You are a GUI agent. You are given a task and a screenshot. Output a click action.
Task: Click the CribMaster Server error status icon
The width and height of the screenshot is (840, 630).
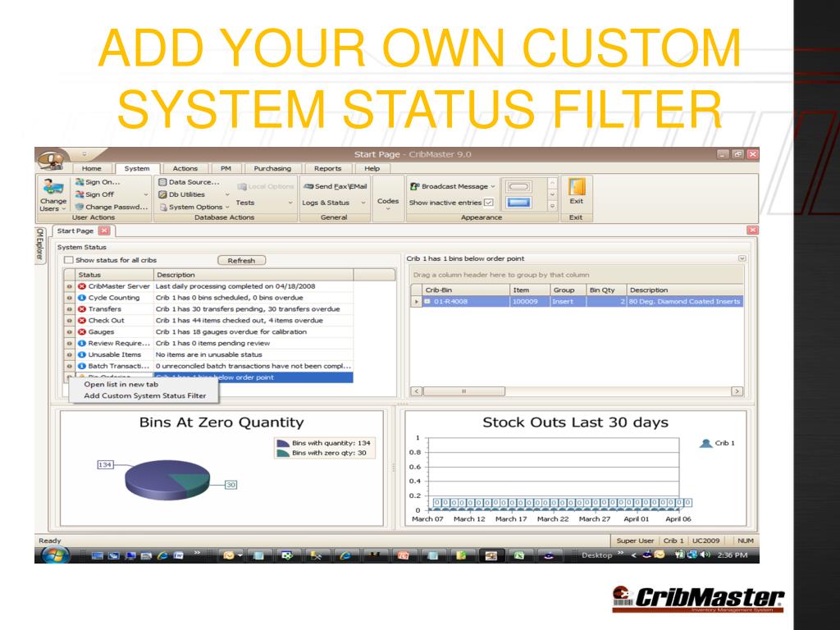point(82,286)
